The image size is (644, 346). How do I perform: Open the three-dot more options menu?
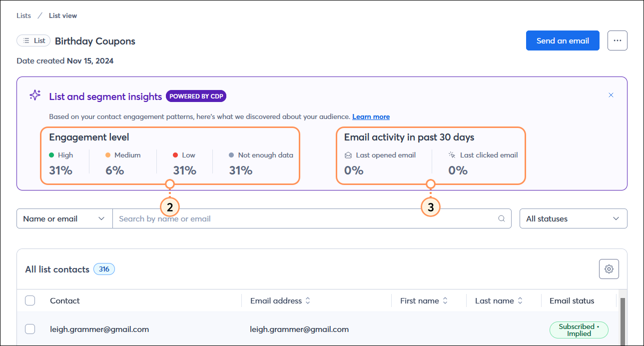point(617,40)
